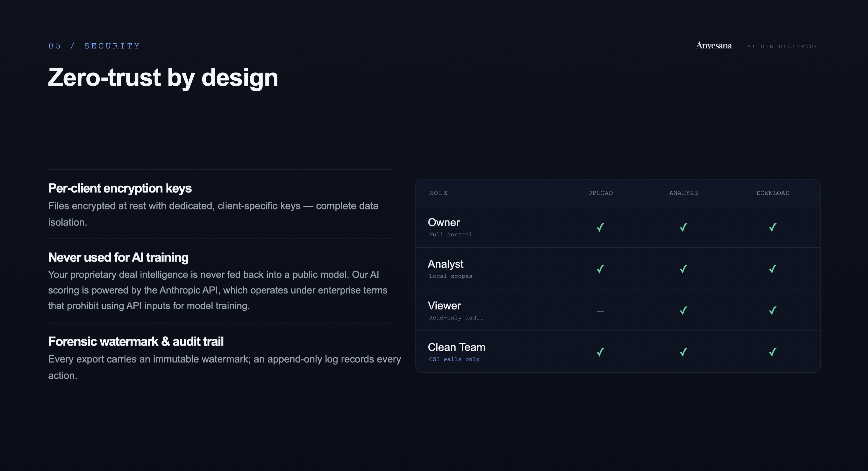The height and width of the screenshot is (471, 868).
Task: Click the Owner upload checkmark
Action: [600, 228]
